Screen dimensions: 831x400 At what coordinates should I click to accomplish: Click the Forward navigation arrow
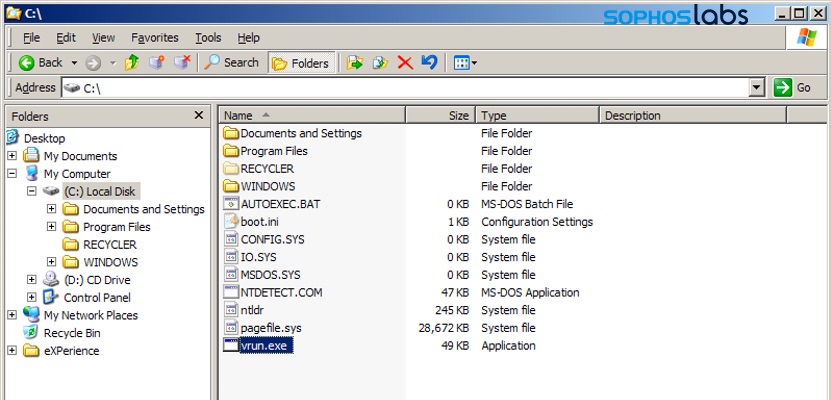[93, 63]
